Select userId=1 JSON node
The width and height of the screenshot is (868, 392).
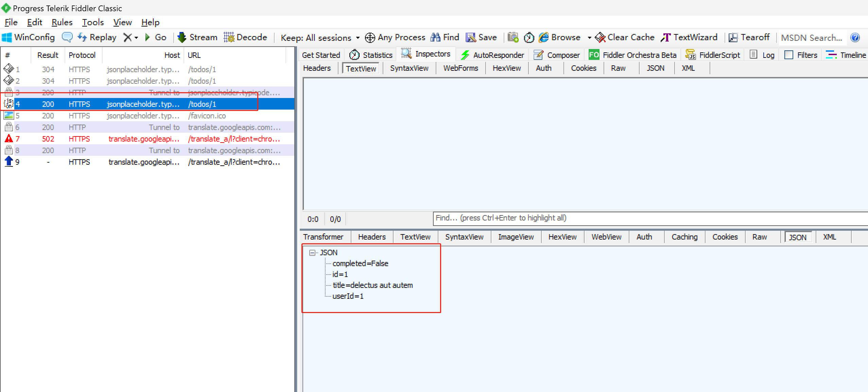[x=348, y=296]
